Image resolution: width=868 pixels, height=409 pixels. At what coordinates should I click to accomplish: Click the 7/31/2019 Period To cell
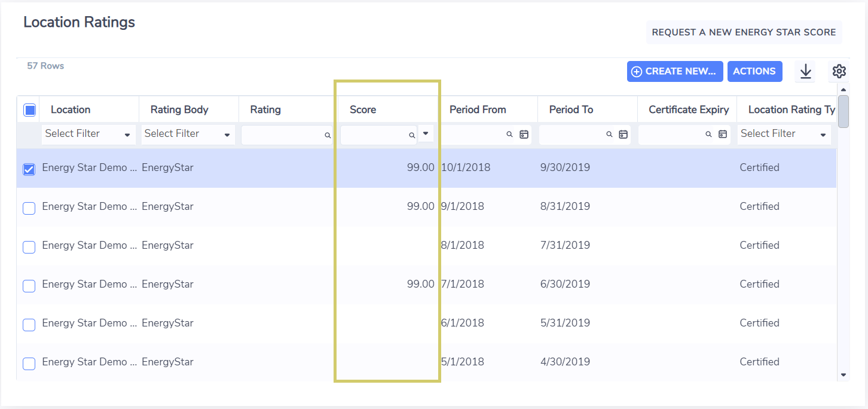coord(565,245)
